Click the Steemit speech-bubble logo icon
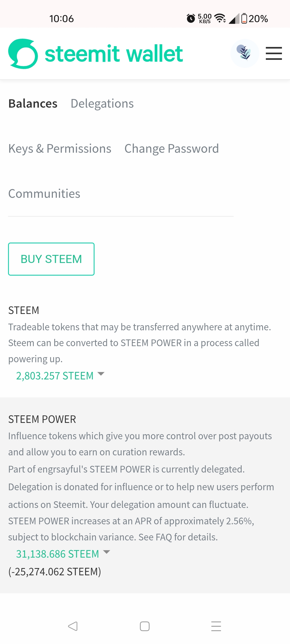290x644 pixels. 23,54
